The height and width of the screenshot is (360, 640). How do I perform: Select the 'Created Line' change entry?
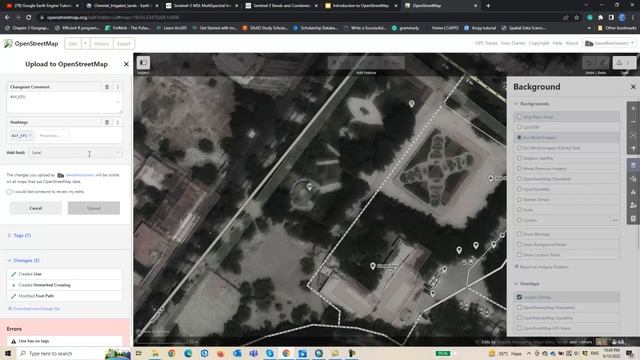click(x=65, y=274)
